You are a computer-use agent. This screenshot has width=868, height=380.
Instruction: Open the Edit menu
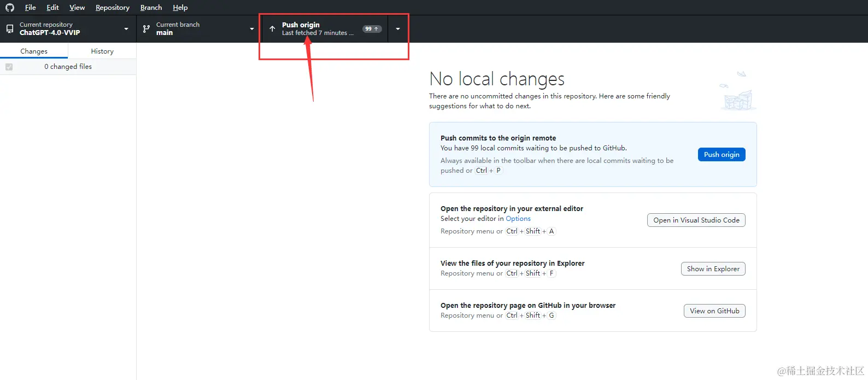[x=52, y=8]
